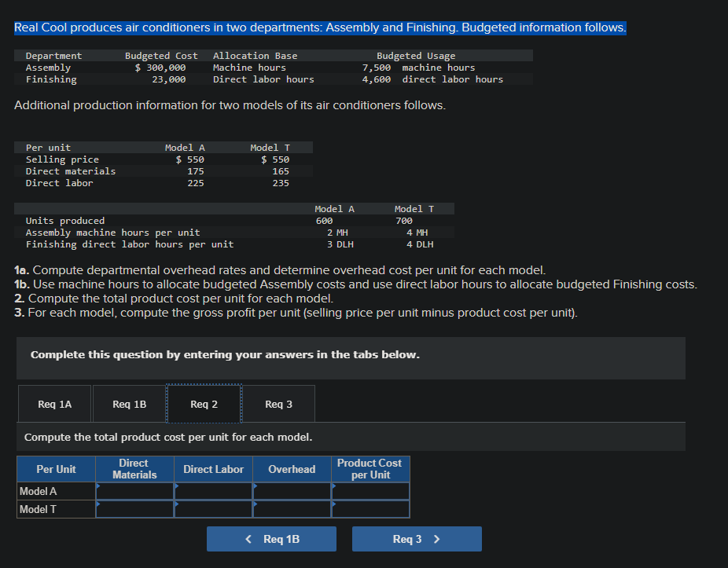
Task: Click the '3 DLH' Model A value
Action: point(340,244)
